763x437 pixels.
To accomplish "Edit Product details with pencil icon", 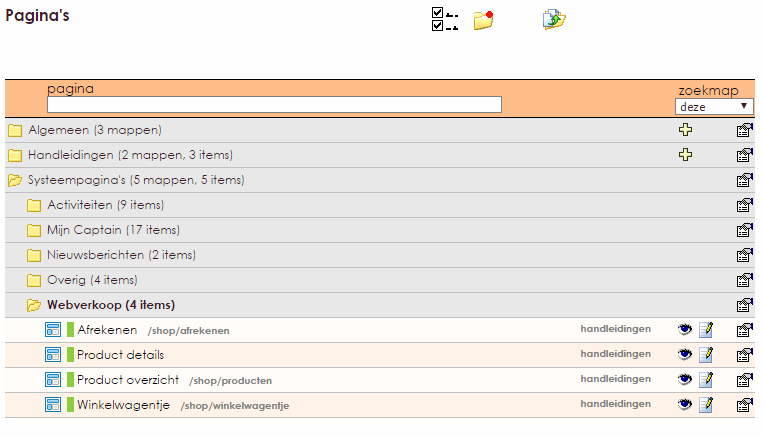I will 706,354.
